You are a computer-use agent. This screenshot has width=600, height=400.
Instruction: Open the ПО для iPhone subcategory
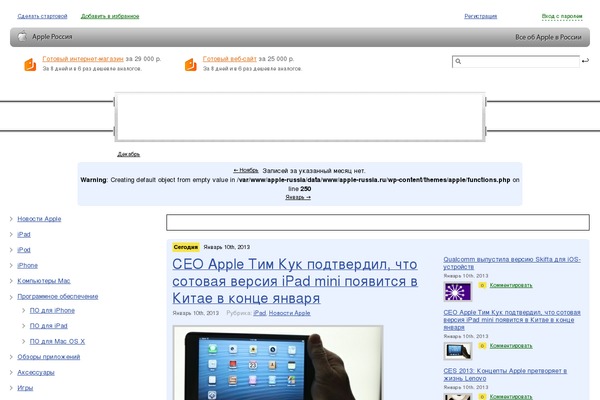pos(52,310)
